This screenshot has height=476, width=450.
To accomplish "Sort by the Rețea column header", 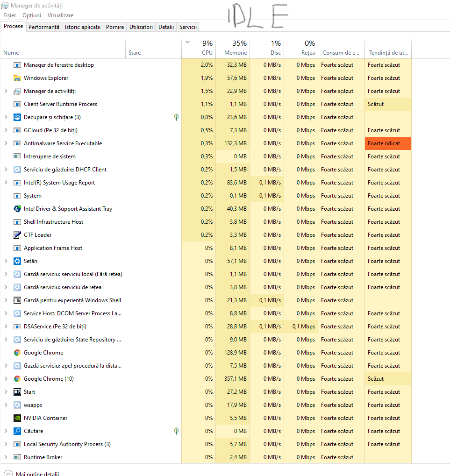I will coord(301,48).
